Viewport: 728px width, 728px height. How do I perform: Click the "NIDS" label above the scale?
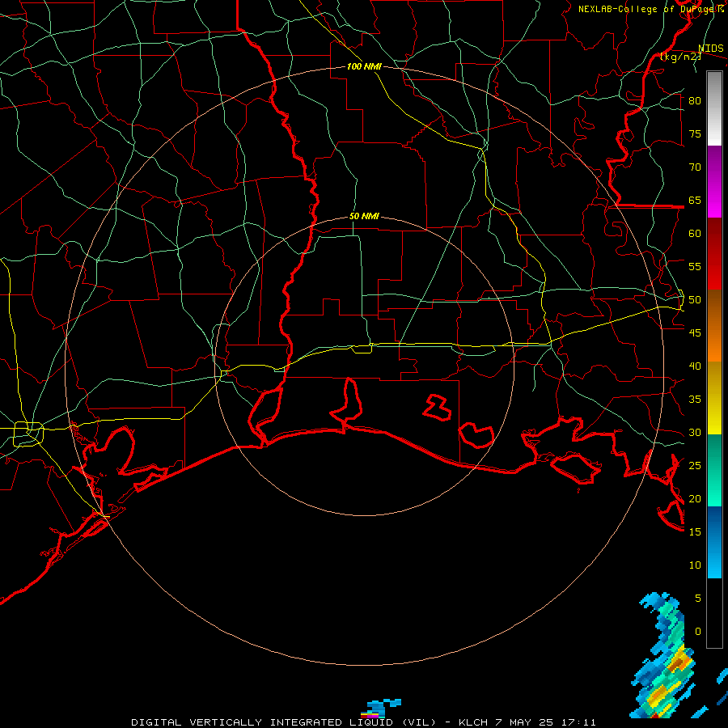[x=711, y=49]
